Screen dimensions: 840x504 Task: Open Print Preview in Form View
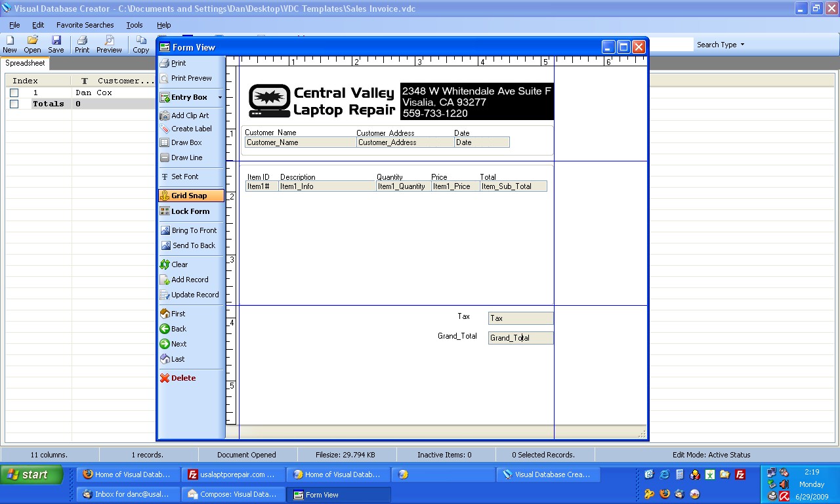(186, 78)
